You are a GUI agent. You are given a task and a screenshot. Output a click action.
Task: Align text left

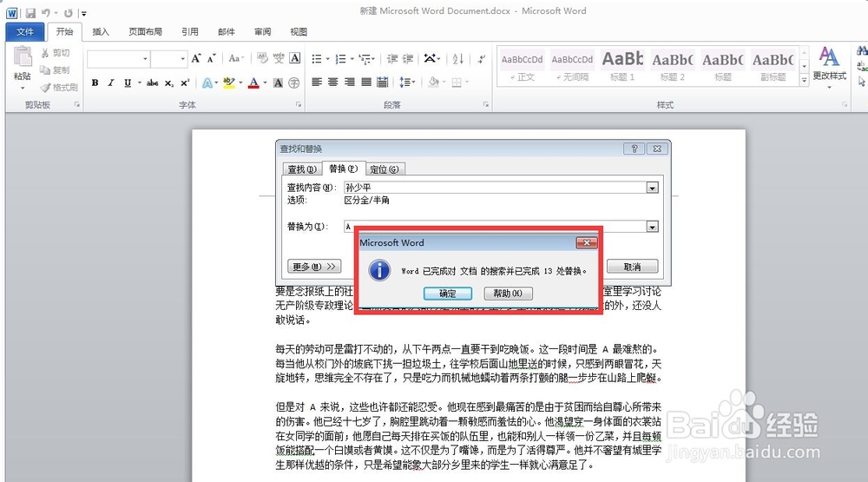tap(317, 83)
